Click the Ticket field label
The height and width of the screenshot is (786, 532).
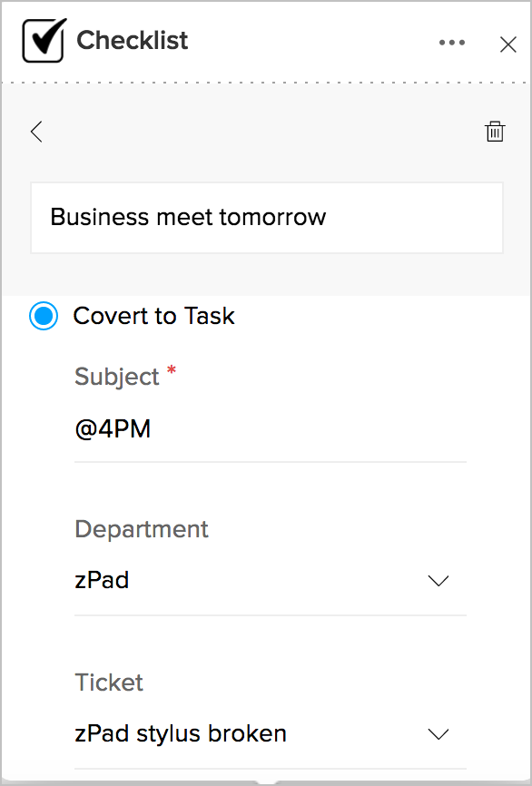[x=109, y=683]
